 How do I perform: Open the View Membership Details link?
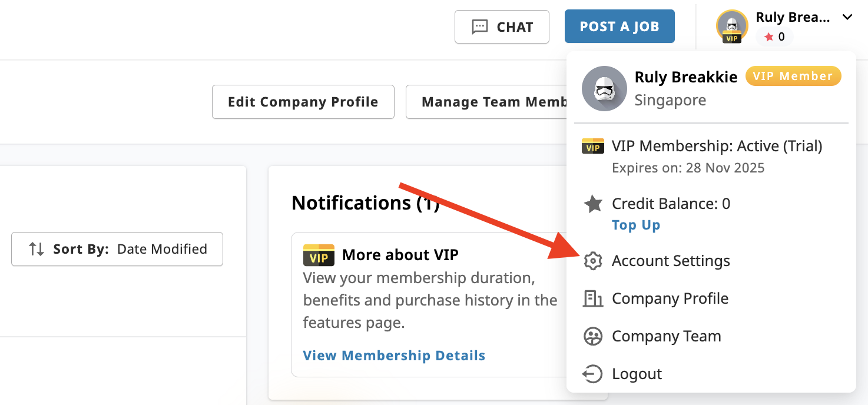click(394, 356)
